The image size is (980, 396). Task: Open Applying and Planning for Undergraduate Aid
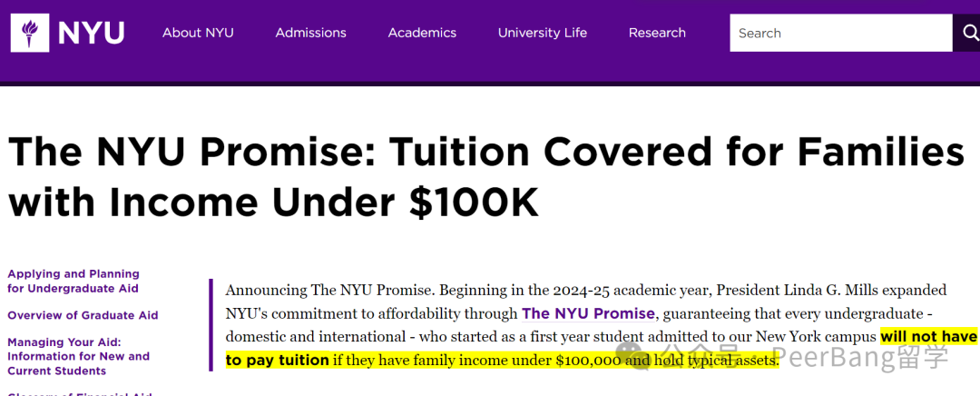(x=73, y=281)
